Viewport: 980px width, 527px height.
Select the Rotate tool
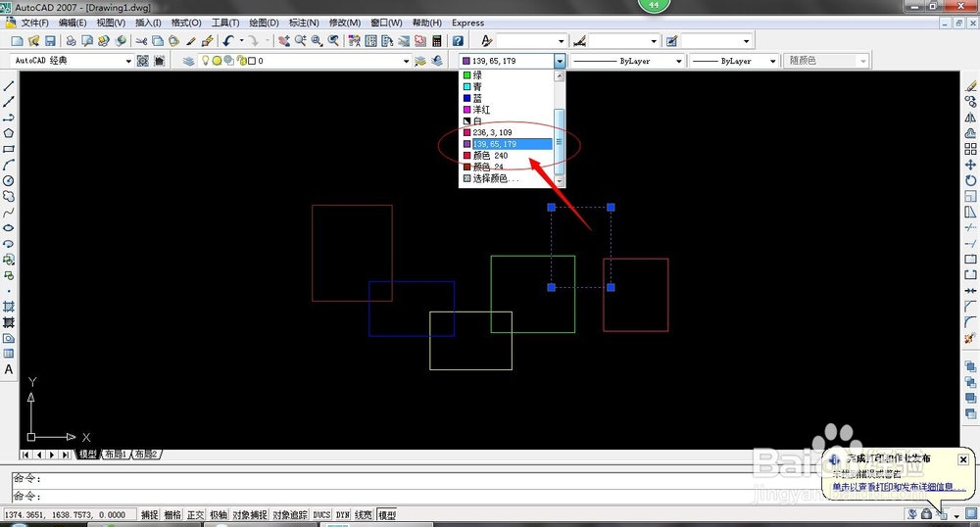[x=970, y=180]
